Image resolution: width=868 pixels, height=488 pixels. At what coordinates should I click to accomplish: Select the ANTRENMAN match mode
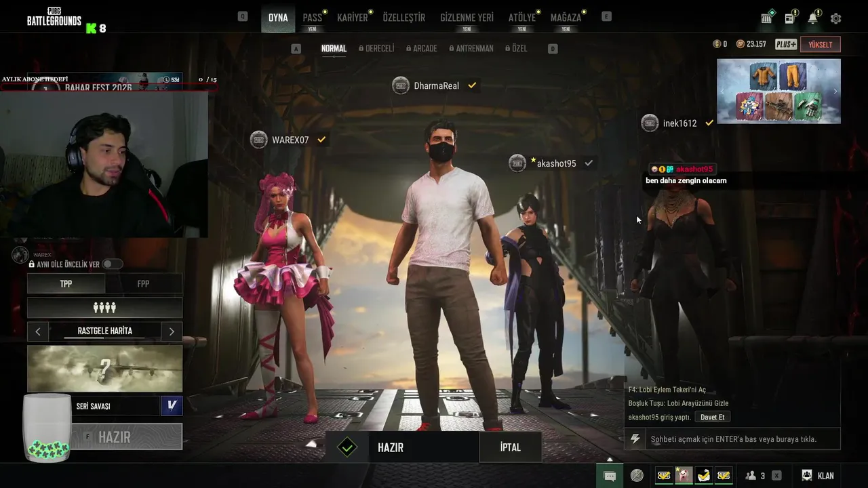point(471,48)
